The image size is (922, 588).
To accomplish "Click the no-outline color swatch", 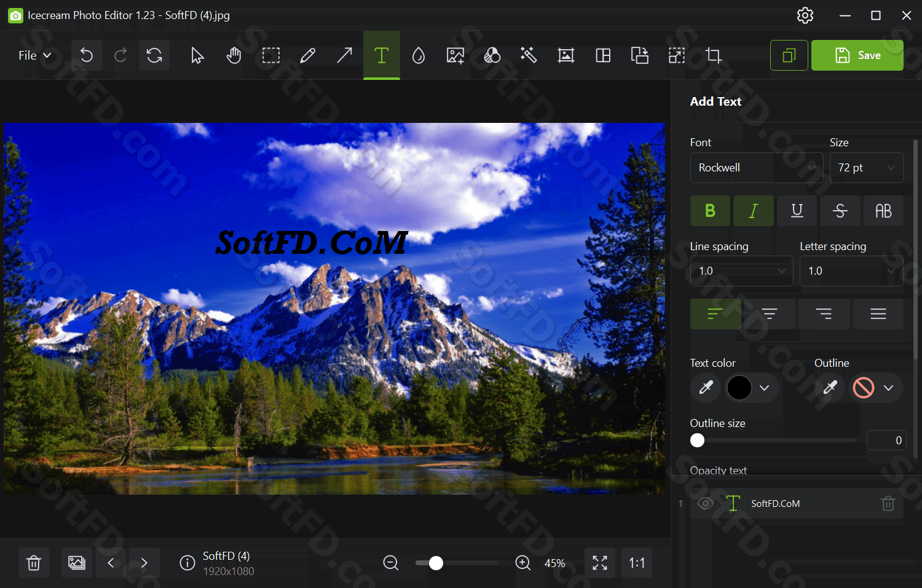I will 864,388.
